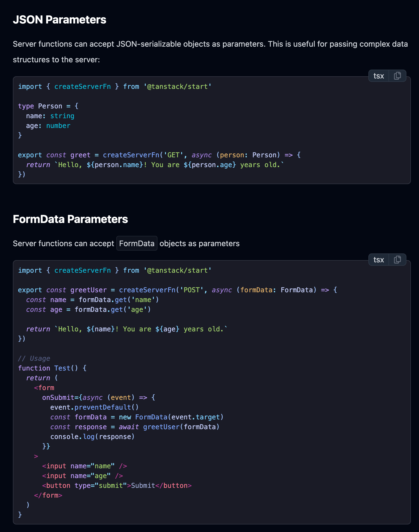Click the inline FormData code badge
The height and width of the screenshot is (532, 419).
(137, 243)
